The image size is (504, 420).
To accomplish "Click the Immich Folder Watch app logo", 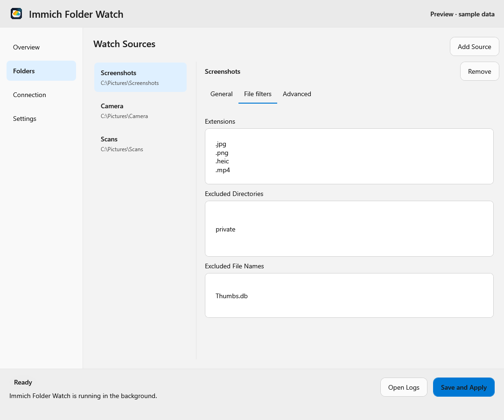I will [16, 14].
